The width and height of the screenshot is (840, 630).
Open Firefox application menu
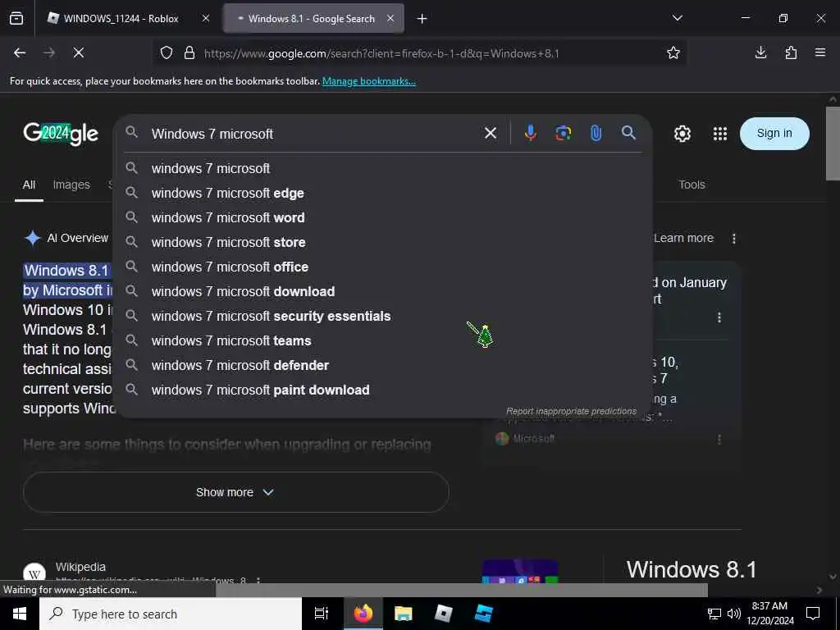point(820,52)
